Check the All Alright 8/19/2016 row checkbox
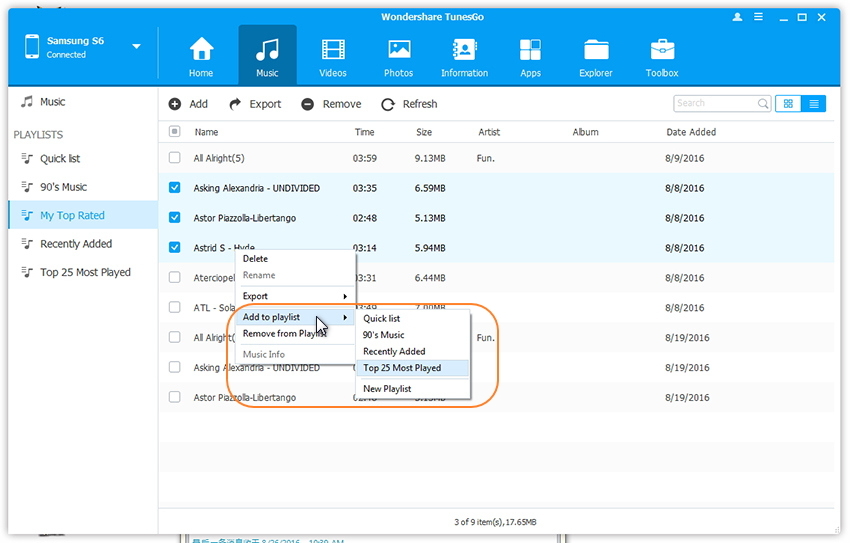This screenshot has width=850, height=543. pos(175,337)
